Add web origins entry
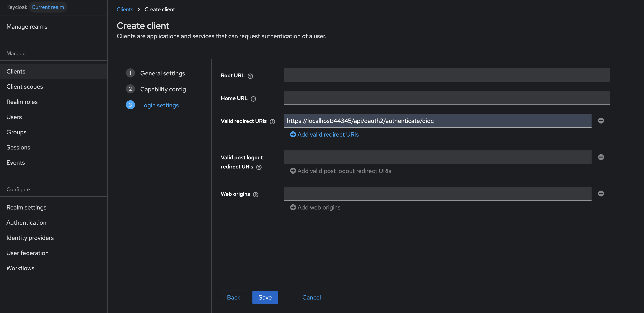This screenshot has width=644, height=313. coord(315,207)
